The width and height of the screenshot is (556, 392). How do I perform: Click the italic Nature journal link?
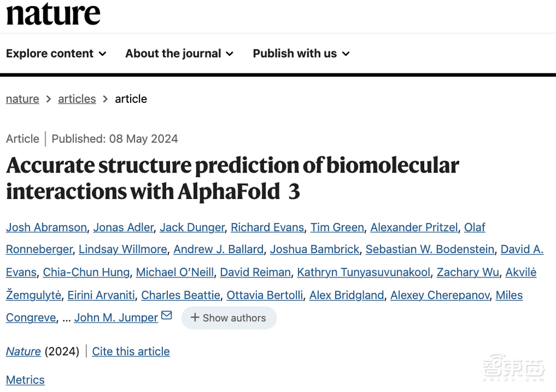pos(23,351)
